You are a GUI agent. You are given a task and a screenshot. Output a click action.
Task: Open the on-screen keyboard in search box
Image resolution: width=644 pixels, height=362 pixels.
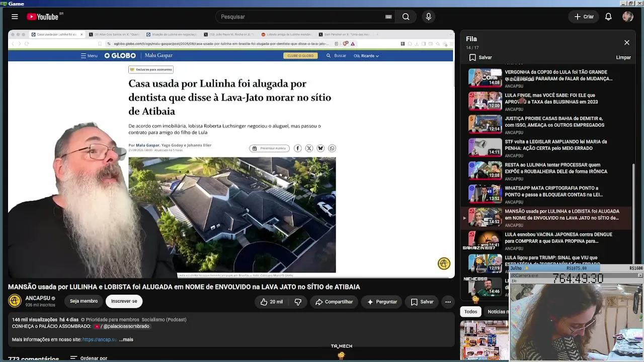pos(388,17)
